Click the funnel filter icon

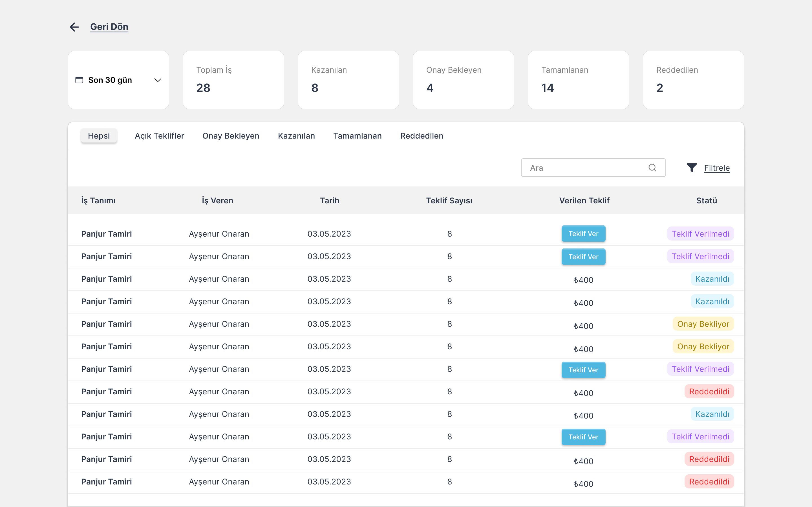tap(692, 168)
